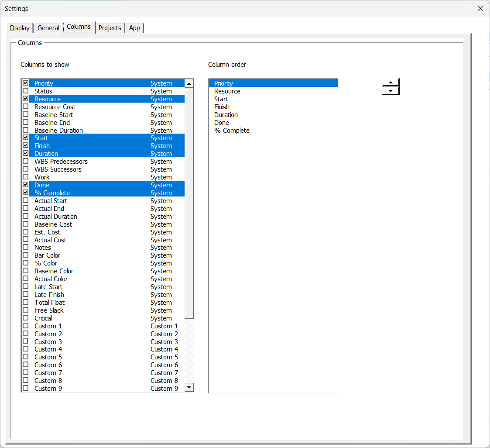Tick the Baseline Start checkbox
This screenshot has height=448, width=490.
click(x=26, y=114)
